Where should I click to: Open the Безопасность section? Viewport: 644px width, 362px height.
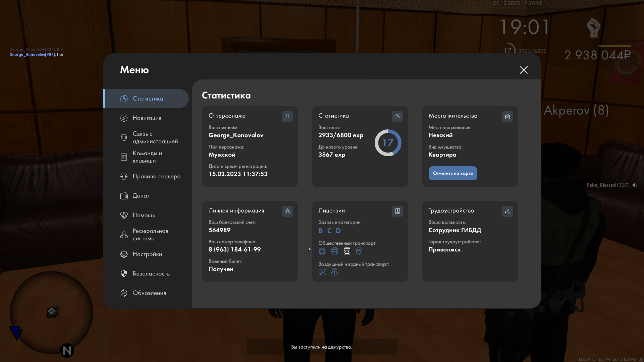click(x=151, y=274)
